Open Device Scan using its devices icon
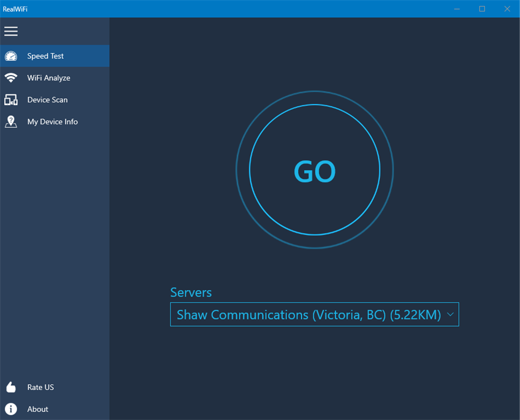This screenshot has height=420, width=520. [x=11, y=99]
